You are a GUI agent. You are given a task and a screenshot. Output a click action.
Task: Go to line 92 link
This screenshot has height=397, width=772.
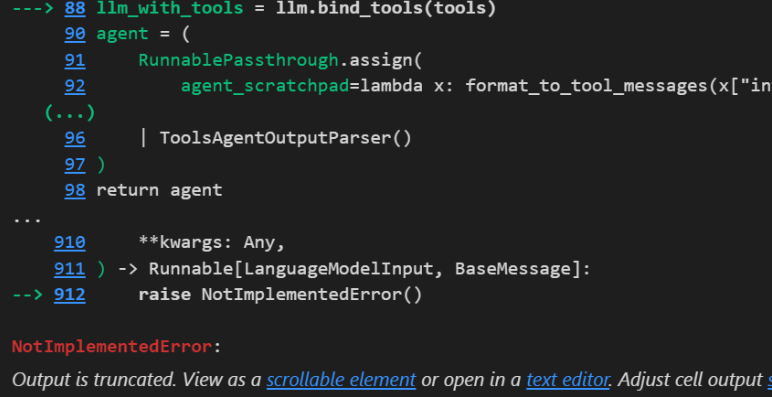tap(75, 86)
